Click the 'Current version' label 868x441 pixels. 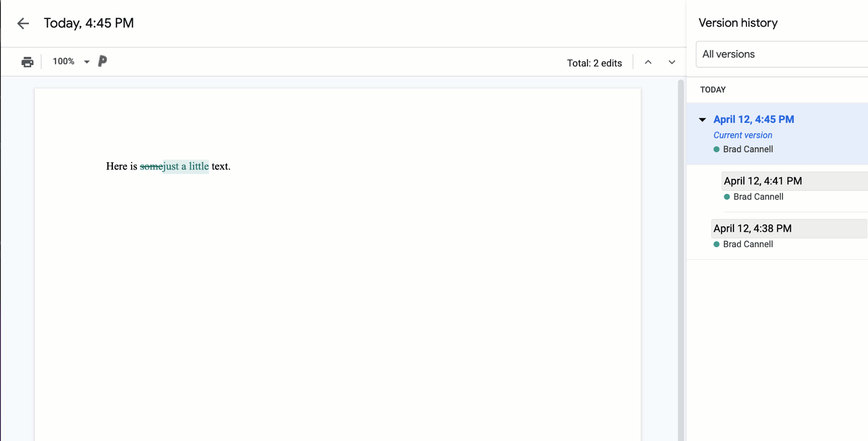[743, 135]
